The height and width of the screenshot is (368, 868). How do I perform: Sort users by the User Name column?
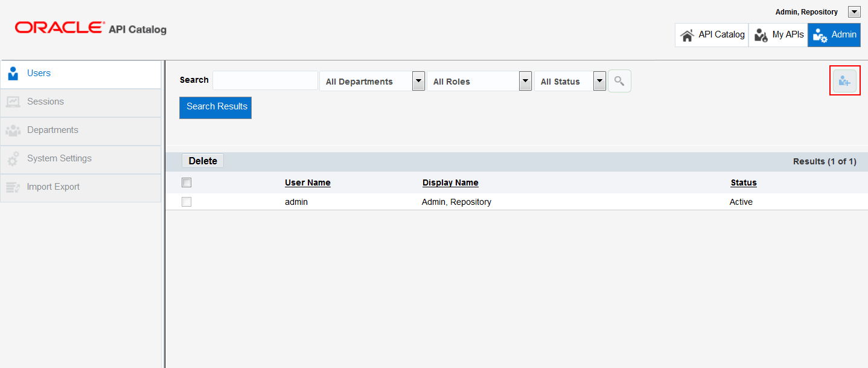pyautogui.click(x=307, y=182)
